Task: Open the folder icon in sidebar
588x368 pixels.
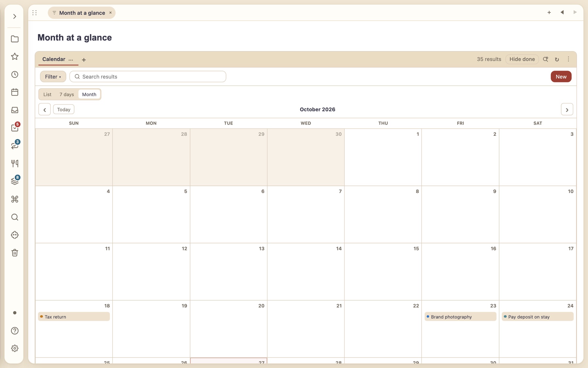Action: [x=15, y=39]
